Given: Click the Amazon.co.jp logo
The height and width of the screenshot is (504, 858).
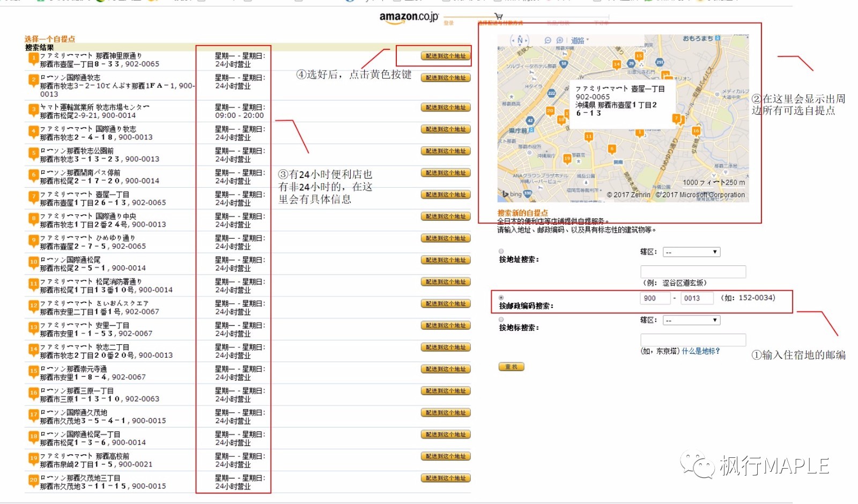Looking at the screenshot, I should pyautogui.click(x=406, y=18).
